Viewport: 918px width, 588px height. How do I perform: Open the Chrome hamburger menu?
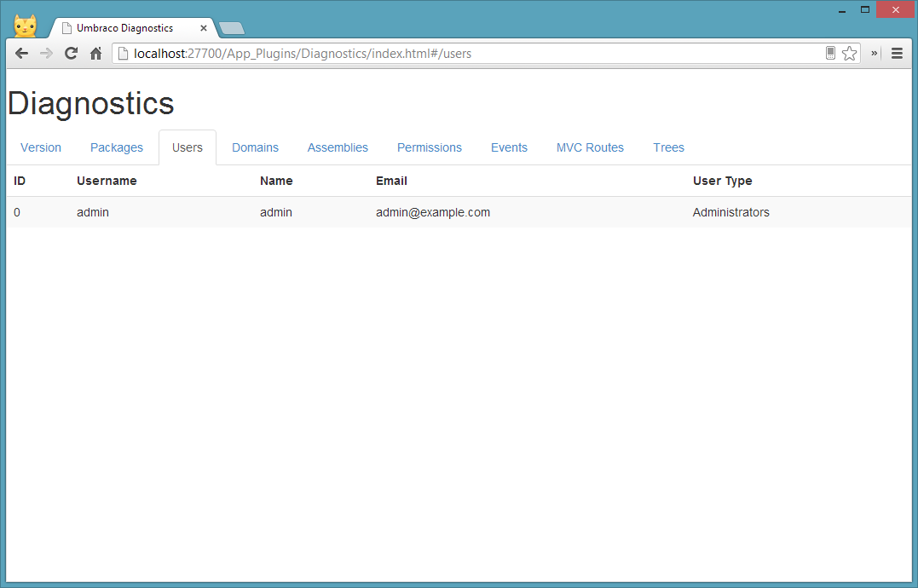pyautogui.click(x=897, y=54)
